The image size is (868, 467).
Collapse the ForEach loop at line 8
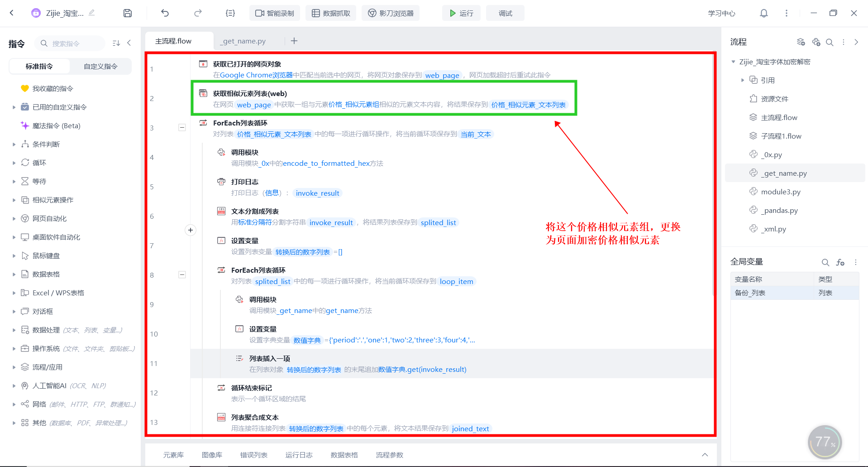[182, 274]
